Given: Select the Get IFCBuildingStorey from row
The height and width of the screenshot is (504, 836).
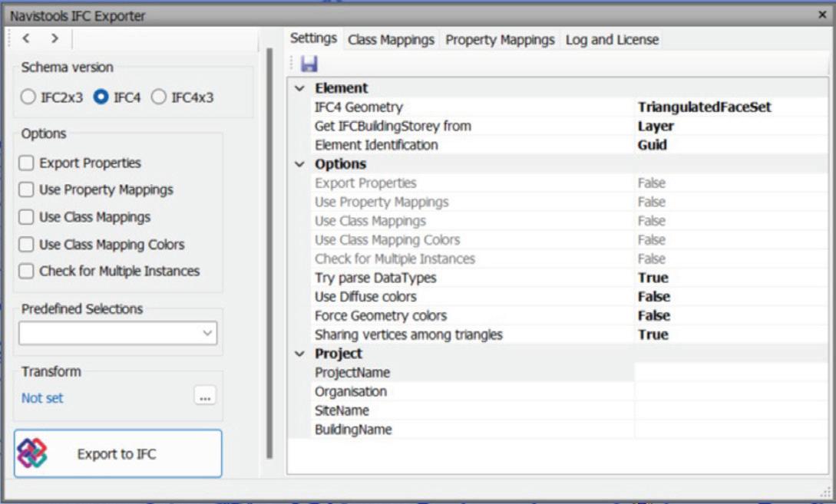Looking at the screenshot, I should coord(569,127).
